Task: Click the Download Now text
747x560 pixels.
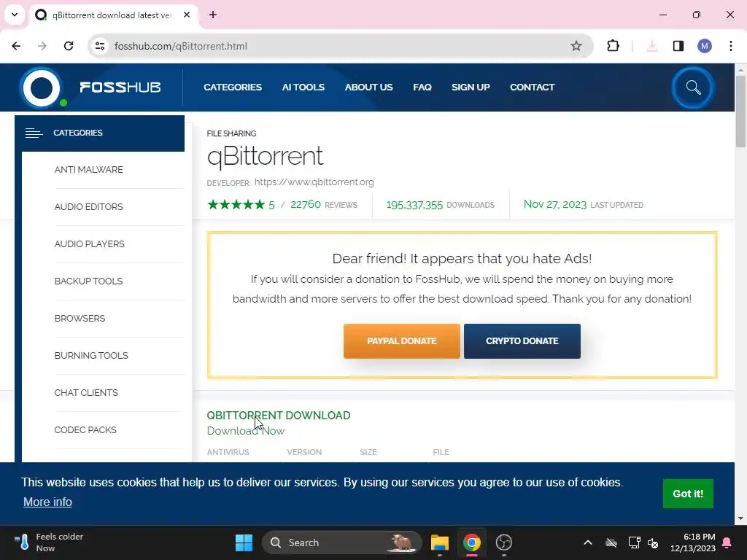Action: (x=246, y=430)
